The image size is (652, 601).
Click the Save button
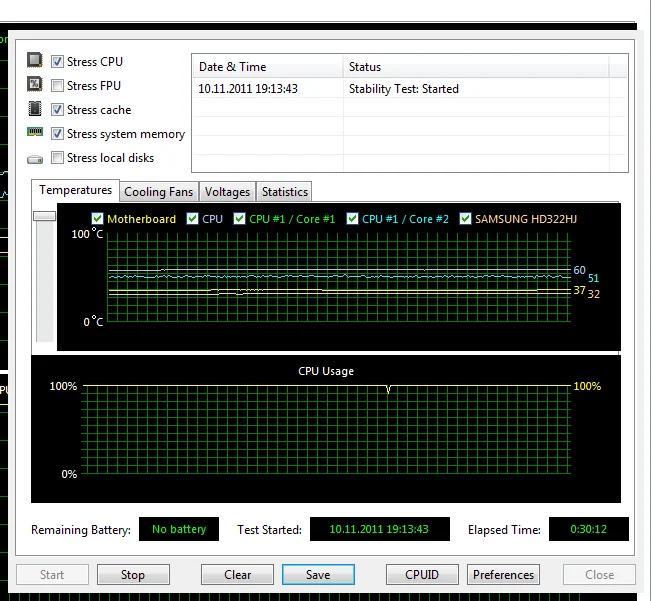coord(318,575)
